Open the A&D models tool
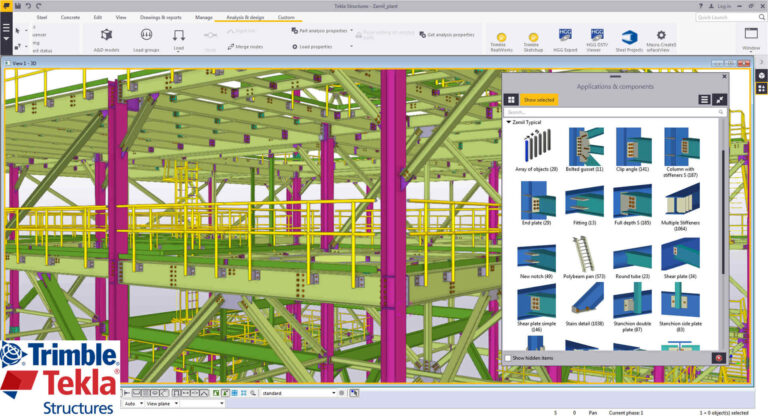 coord(106,40)
